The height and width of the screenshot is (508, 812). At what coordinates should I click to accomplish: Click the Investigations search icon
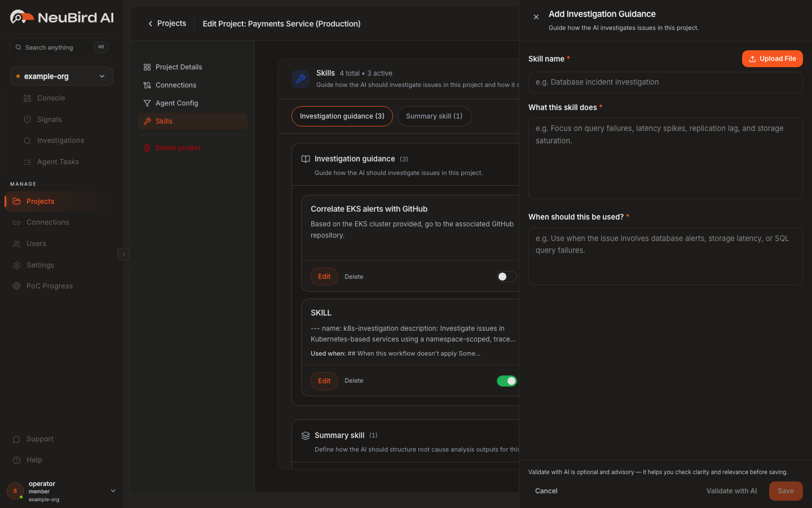[x=27, y=141]
